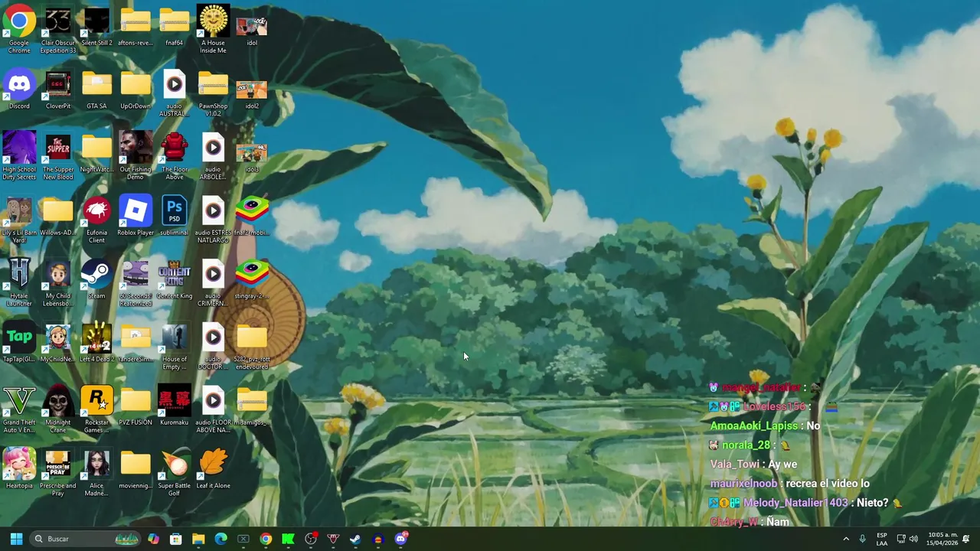Open the audio FLOOR ABOVE file
Viewport: 980px width, 551px height.
click(x=213, y=409)
